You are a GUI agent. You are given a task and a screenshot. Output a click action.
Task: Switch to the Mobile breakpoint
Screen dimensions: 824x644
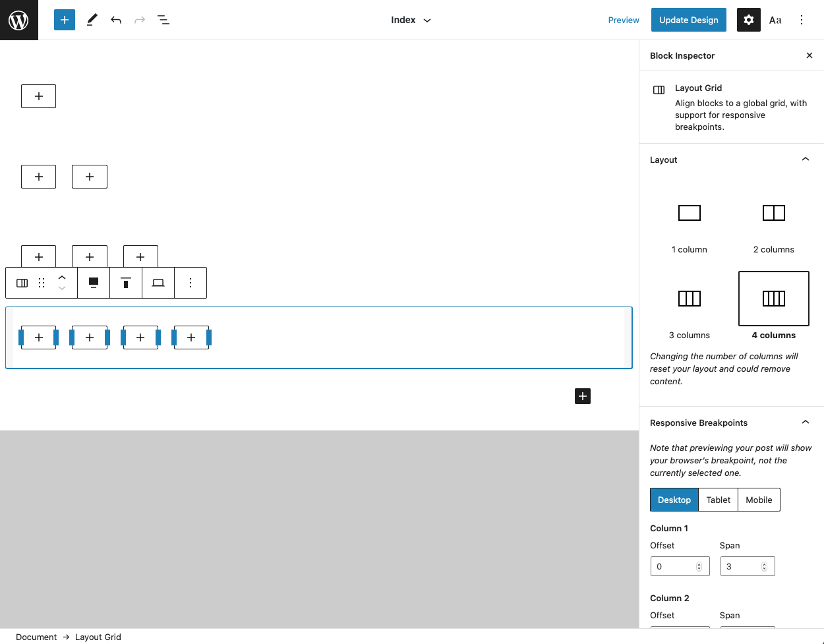[x=759, y=500]
